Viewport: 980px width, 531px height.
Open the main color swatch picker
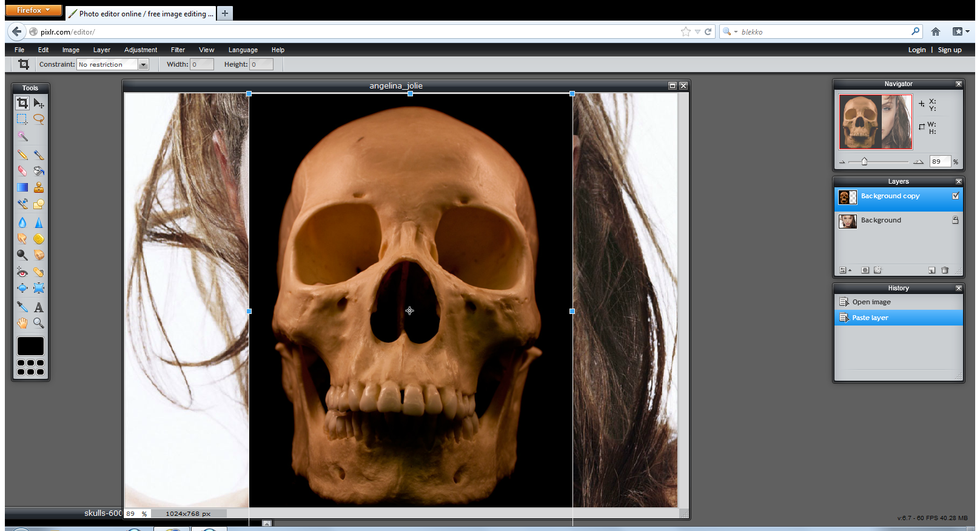(30, 346)
